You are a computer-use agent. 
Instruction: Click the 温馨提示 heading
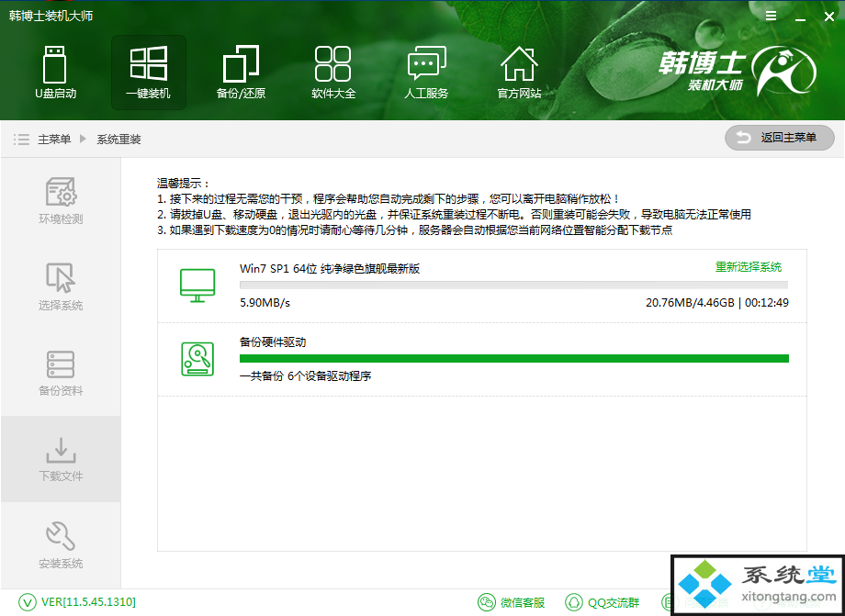[x=183, y=185]
